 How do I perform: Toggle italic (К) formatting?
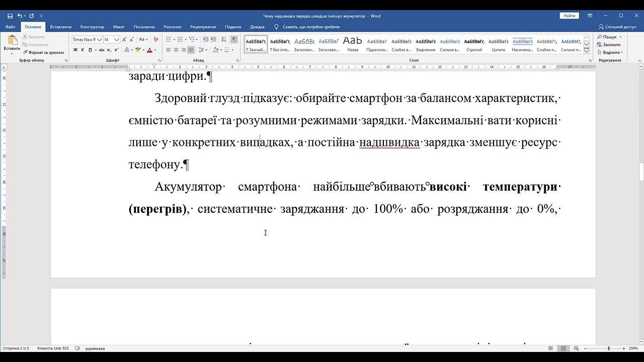tap(83, 50)
